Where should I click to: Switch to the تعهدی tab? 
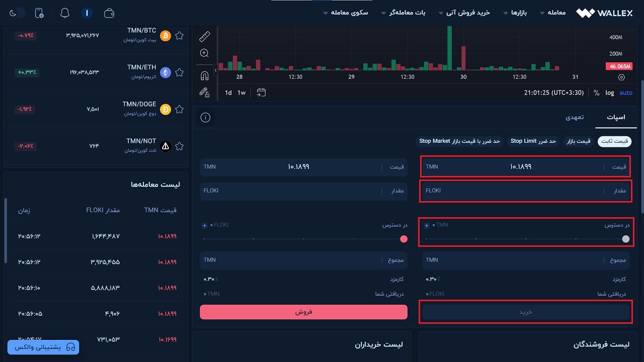coord(575,117)
